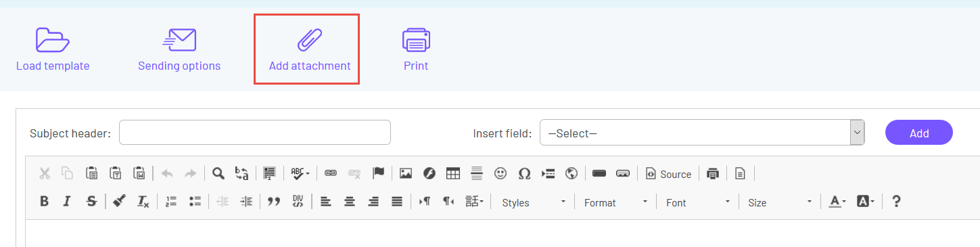Screen dimensions: 980x247
Task: Click the link insertion icon
Action: coord(331,174)
